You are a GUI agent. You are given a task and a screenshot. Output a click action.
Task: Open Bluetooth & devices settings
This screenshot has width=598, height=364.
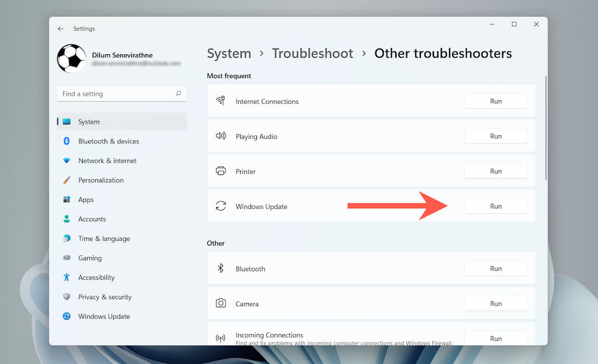click(122, 141)
